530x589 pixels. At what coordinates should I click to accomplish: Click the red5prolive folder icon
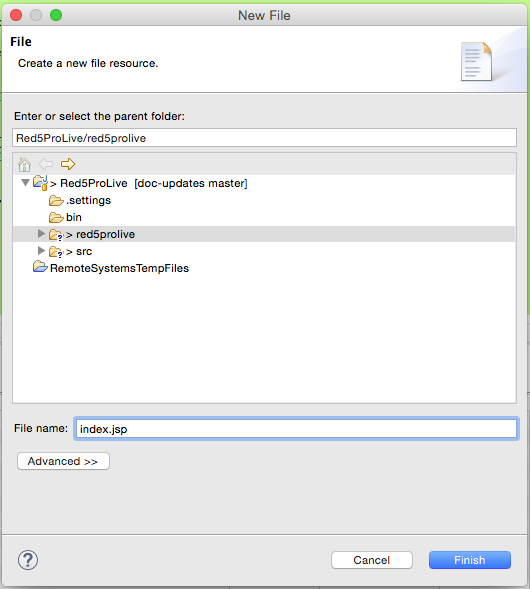56,235
